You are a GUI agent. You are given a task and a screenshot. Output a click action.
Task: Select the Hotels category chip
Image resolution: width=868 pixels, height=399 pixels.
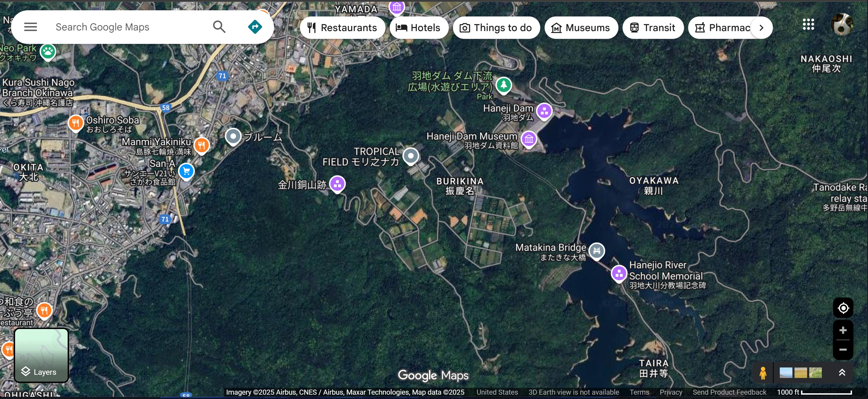(418, 28)
